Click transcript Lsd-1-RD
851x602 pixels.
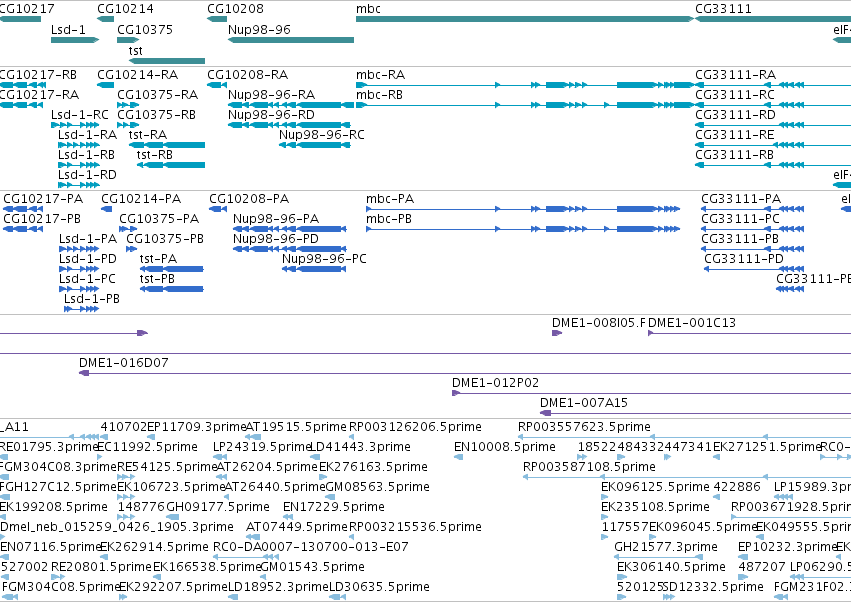pyautogui.click(x=79, y=185)
